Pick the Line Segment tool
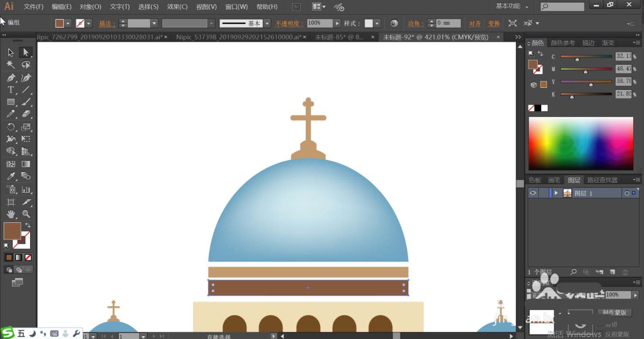Image resolution: width=644 pixels, height=339 pixels. [x=26, y=90]
